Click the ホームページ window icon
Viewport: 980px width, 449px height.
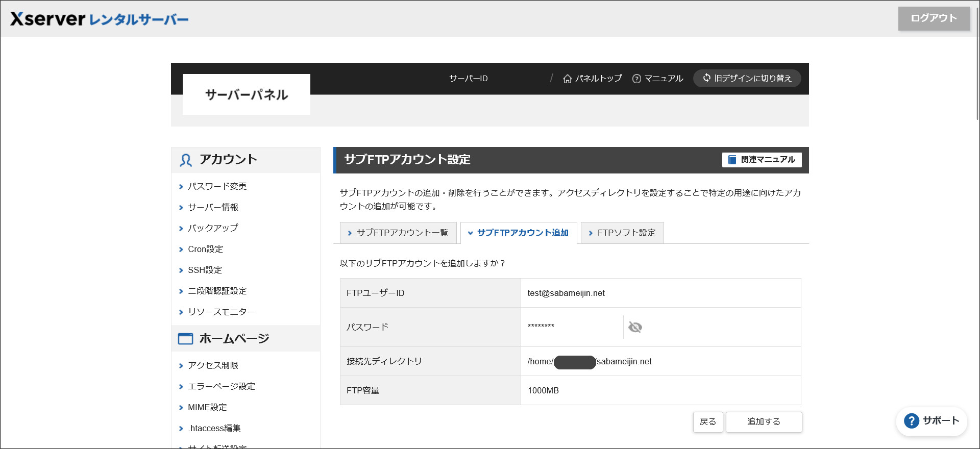click(185, 339)
